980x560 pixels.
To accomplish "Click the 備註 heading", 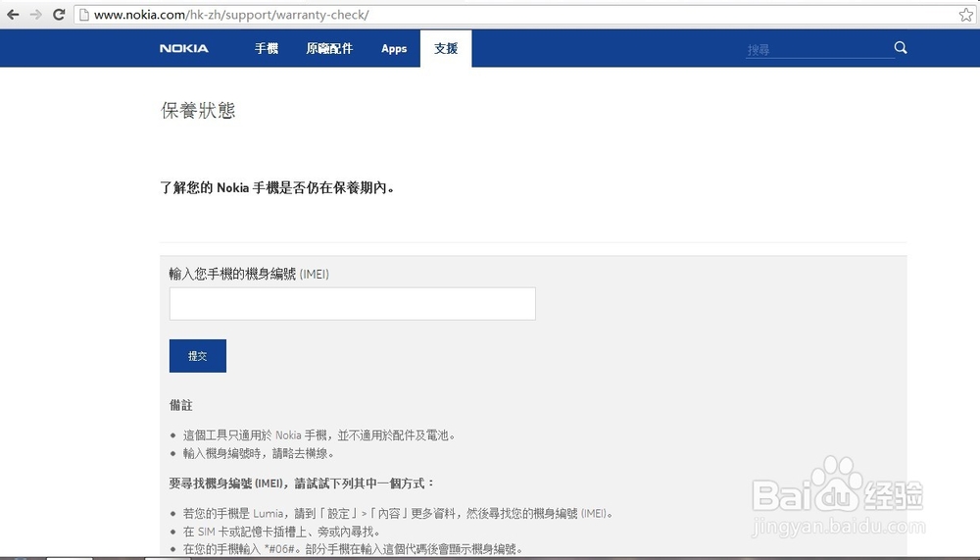I will 181,405.
